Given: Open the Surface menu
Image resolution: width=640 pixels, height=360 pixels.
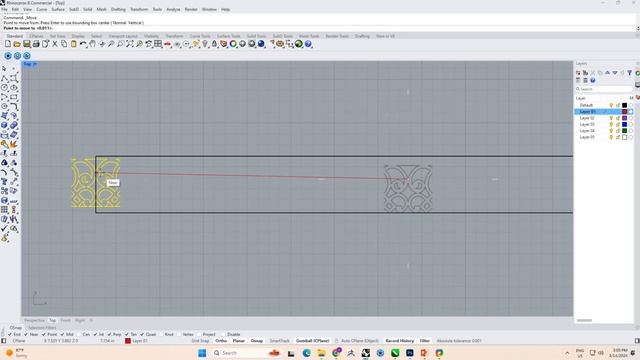Looking at the screenshot, I should 58,9.
